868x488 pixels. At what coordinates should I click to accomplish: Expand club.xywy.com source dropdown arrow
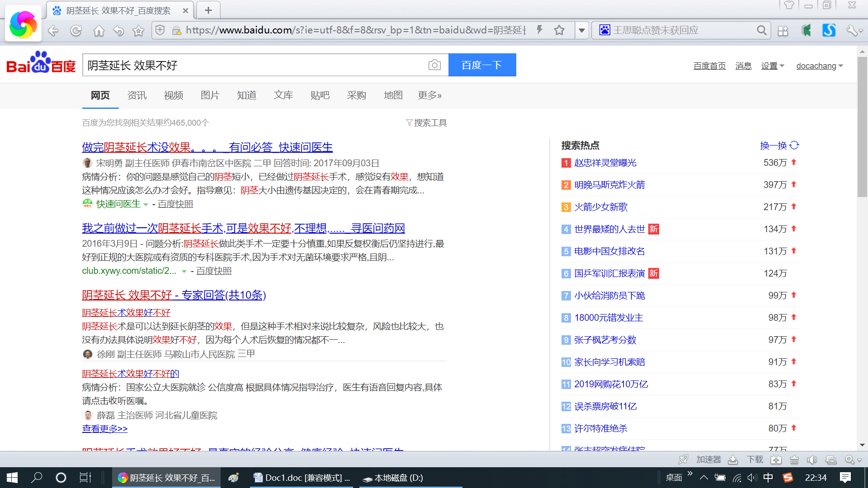[184, 272]
